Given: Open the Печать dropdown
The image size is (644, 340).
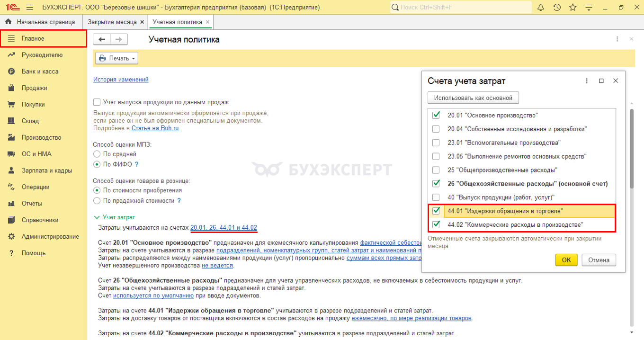Looking at the screenshot, I should [x=116, y=58].
